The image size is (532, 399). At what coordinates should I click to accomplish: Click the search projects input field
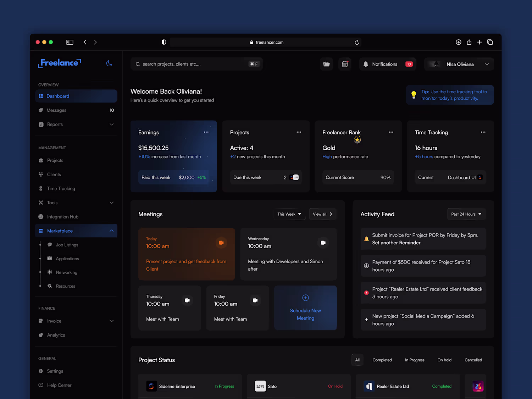[196, 64]
